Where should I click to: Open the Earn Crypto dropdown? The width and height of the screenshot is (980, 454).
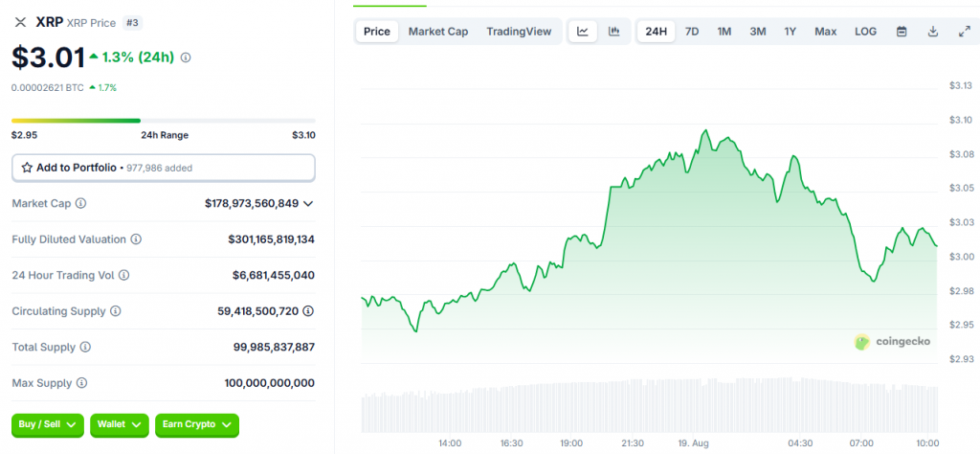click(x=197, y=424)
